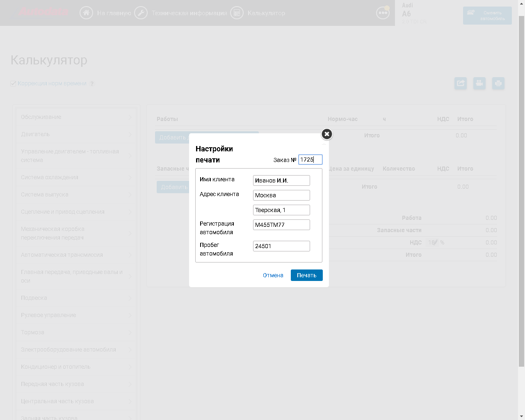Click the Сменить автомобиль button

pos(487,16)
